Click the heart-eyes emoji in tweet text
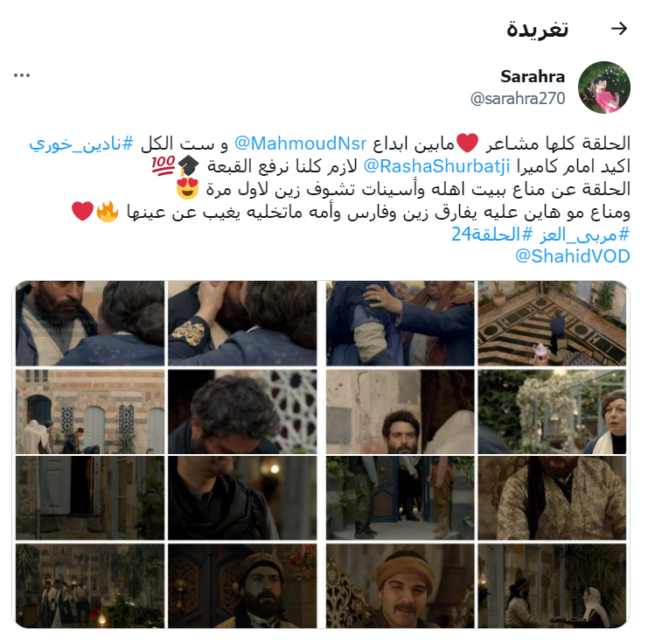Viewport: 648px width, 644px height. tap(187, 189)
